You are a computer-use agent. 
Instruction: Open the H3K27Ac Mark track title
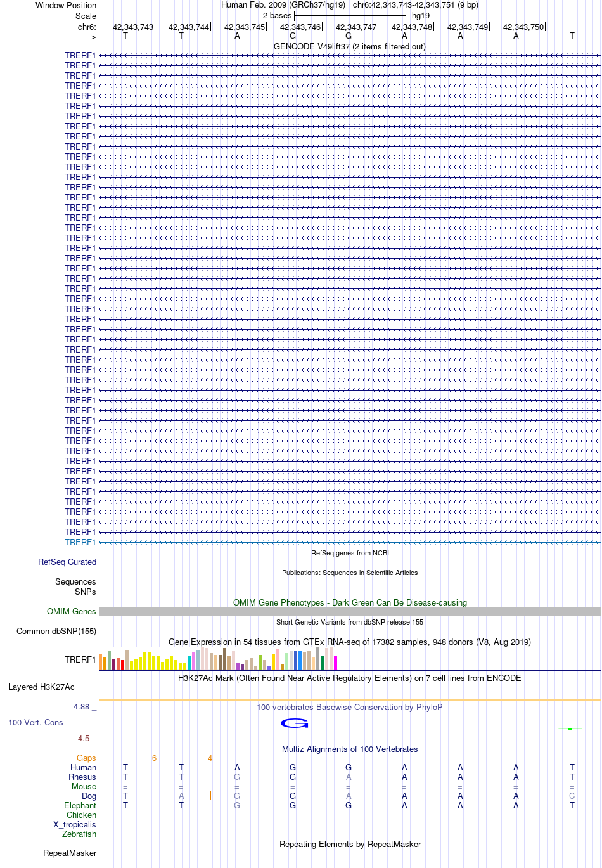point(350,678)
